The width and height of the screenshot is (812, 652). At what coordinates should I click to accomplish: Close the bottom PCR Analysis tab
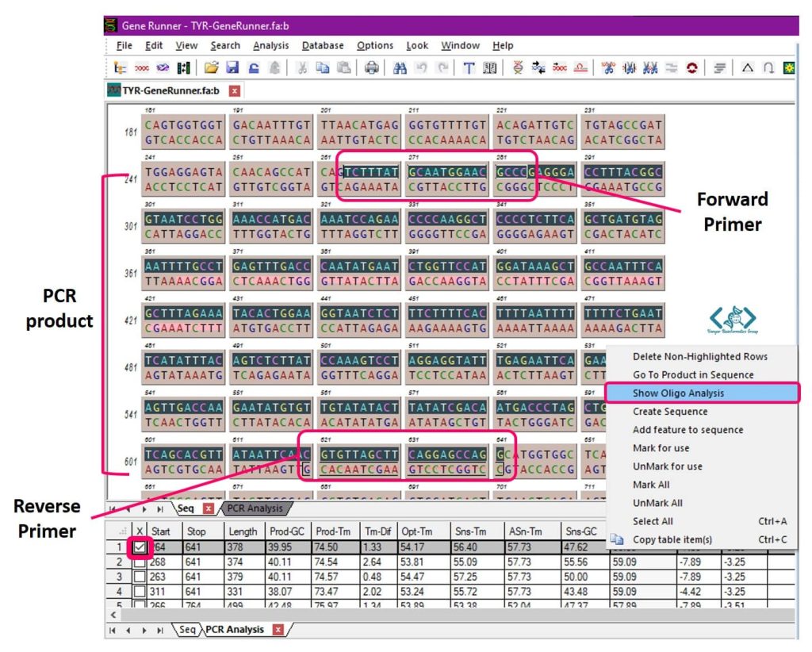[278, 630]
